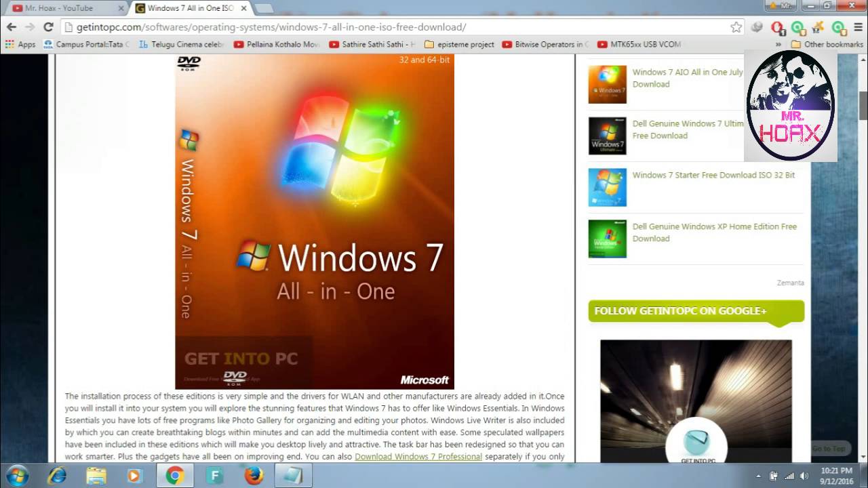Click the Mr. Hoax channel logo overlay
868x488 pixels.
[x=791, y=106]
